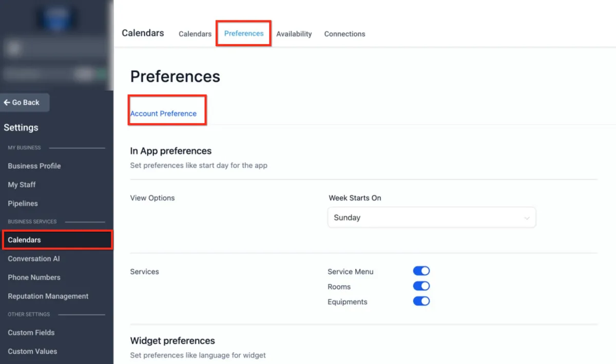Toggle the Service Menu switch
Image resolution: width=616 pixels, height=364 pixels.
[x=421, y=271]
